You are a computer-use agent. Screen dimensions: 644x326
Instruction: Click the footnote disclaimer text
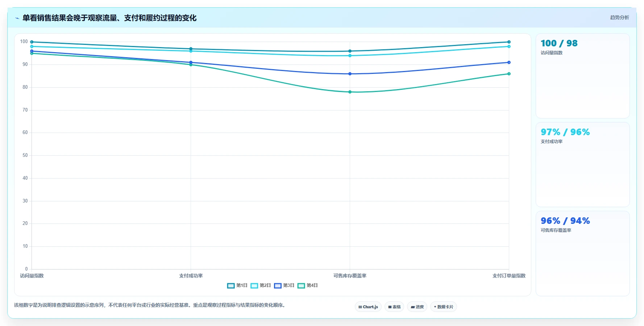(150, 305)
